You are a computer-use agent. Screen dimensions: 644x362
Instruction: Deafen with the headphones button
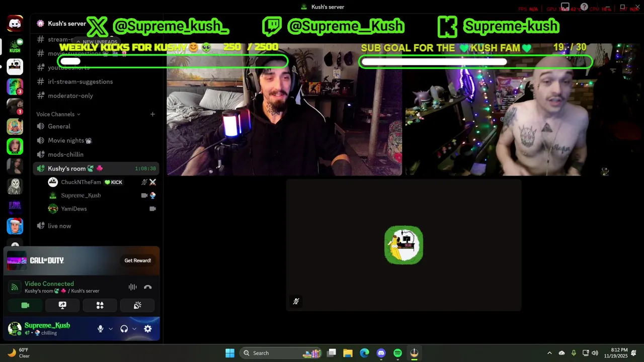pyautogui.click(x=124, y=329)
